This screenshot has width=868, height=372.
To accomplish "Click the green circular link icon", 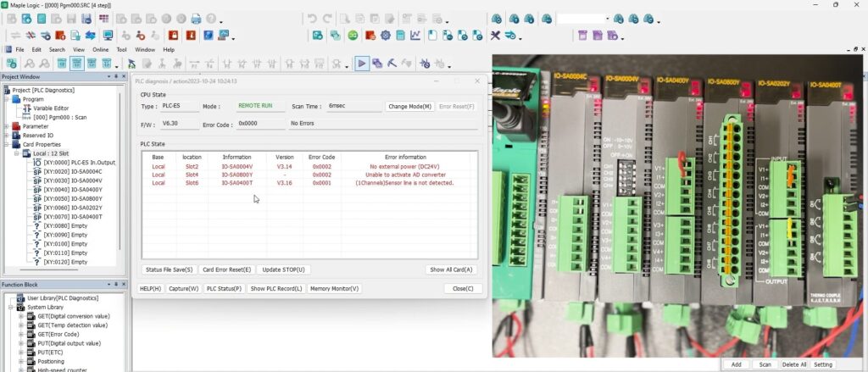I will click(353, 36).
